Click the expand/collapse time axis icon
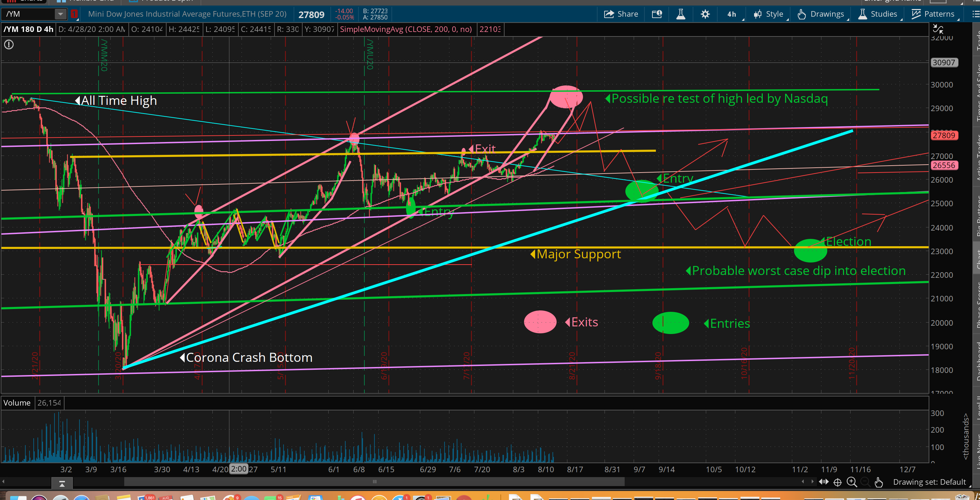Screen dimensions: 980x500 tap(823, 482)
